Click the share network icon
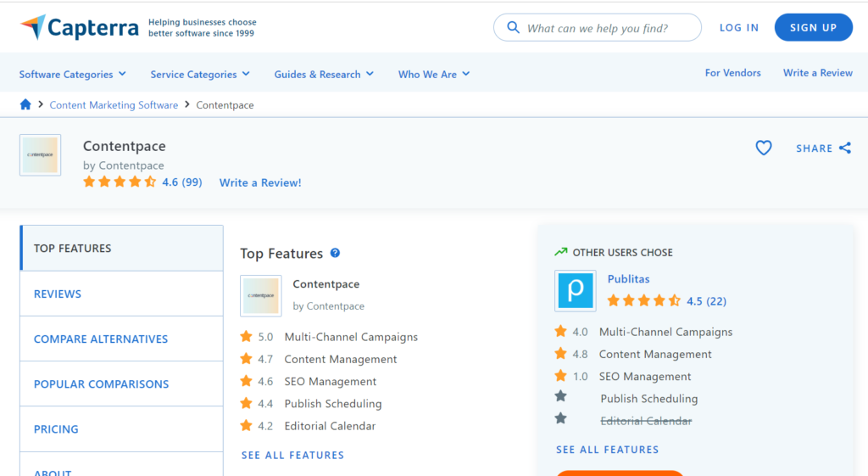 tap(845, 148)
